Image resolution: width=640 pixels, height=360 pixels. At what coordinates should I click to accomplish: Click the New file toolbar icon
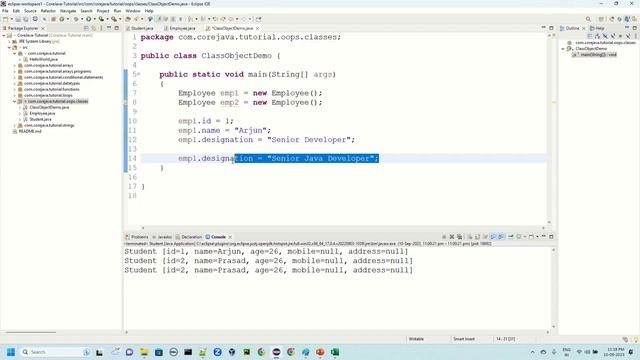(5, 19)
